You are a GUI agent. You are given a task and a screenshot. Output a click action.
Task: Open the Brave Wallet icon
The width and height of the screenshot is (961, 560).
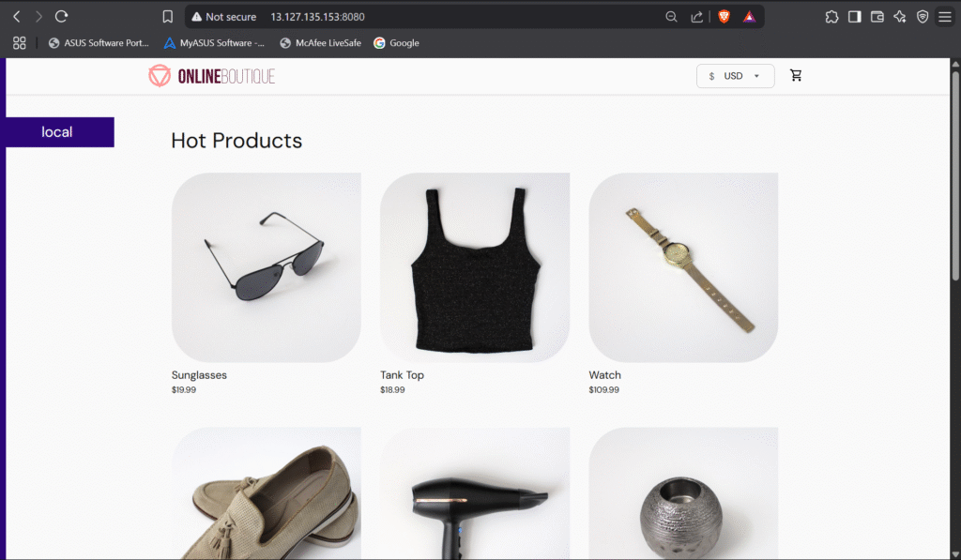pos(877,17)
